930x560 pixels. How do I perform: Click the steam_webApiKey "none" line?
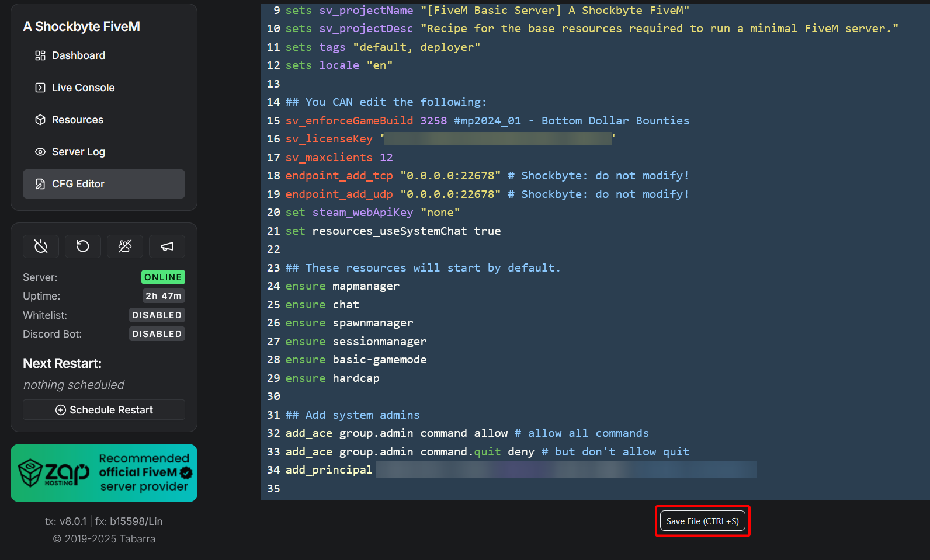point(372,213)
